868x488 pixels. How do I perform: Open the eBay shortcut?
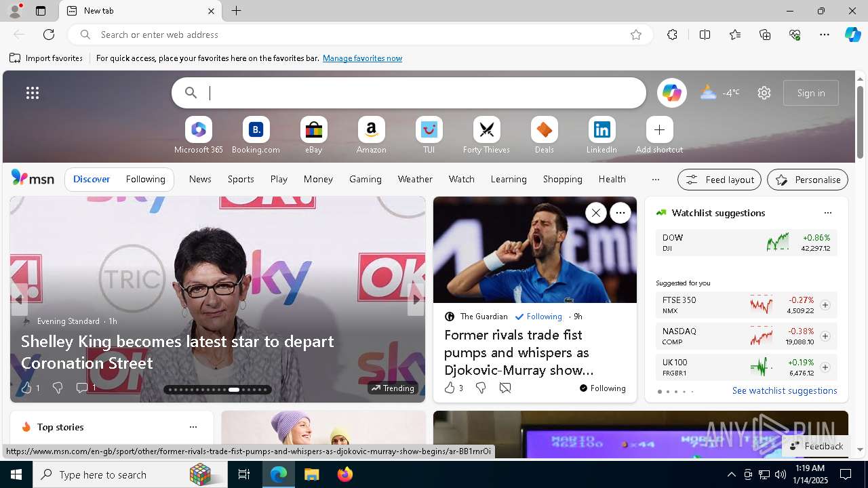click(x=313, y=136)
